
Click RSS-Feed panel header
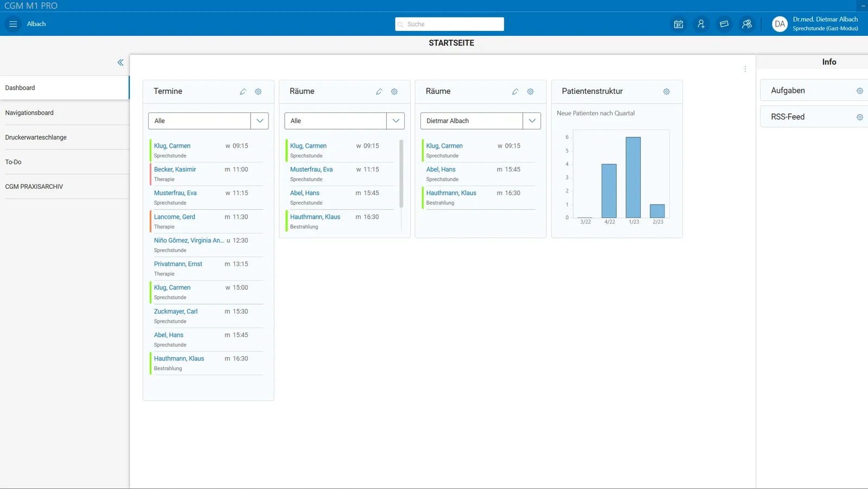pos(814,117)
